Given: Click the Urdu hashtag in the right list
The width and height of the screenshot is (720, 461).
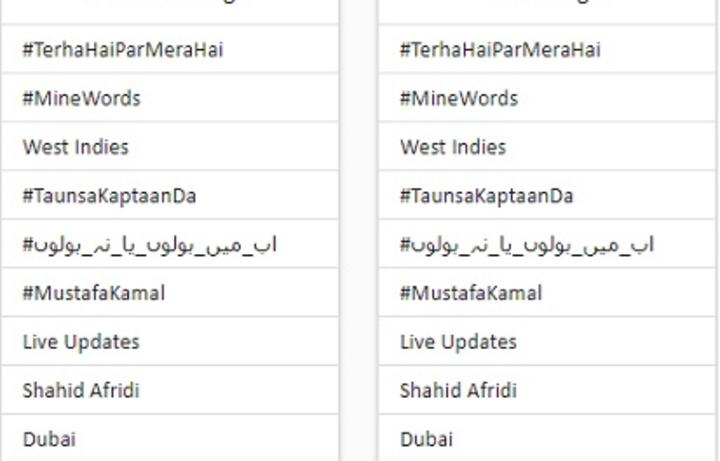Looking at the screenshot, I should click(x=527, y=245).
